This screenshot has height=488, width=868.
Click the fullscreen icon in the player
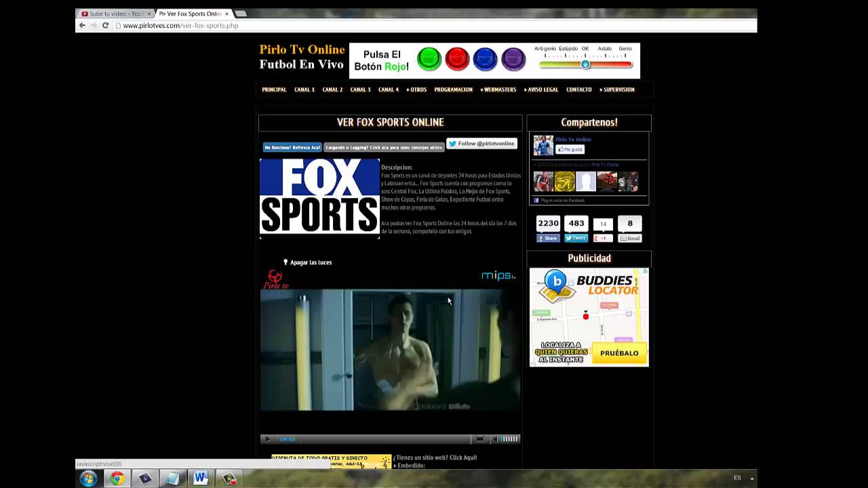[x=479, y=439]
